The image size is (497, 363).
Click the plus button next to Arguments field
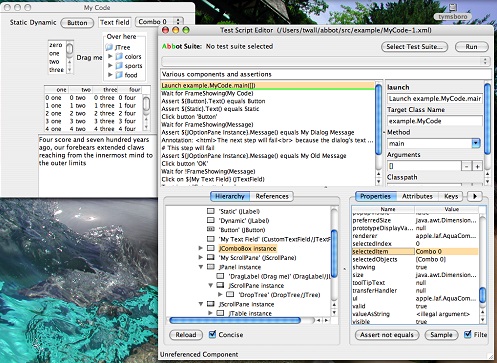[477, 166]
